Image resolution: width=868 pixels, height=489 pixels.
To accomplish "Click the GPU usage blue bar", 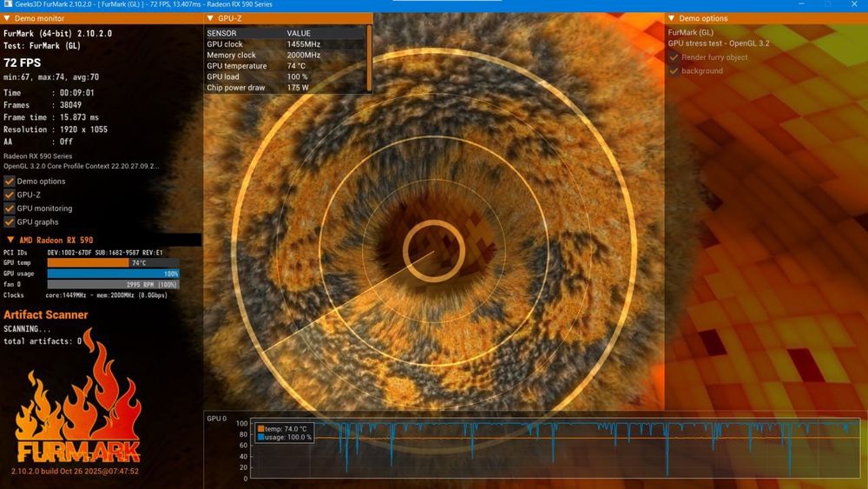I will [x=113, y=274].
